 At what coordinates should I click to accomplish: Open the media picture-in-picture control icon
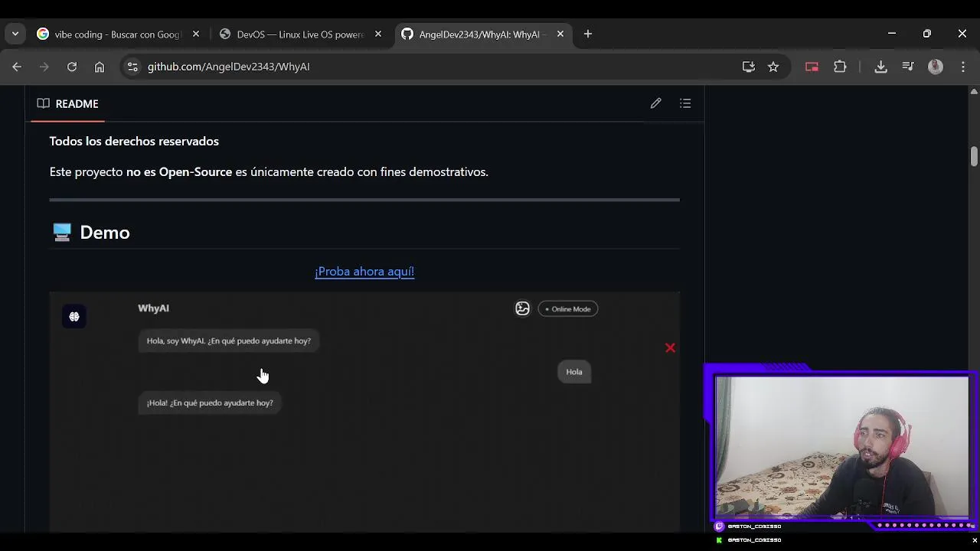pos(812,67)
